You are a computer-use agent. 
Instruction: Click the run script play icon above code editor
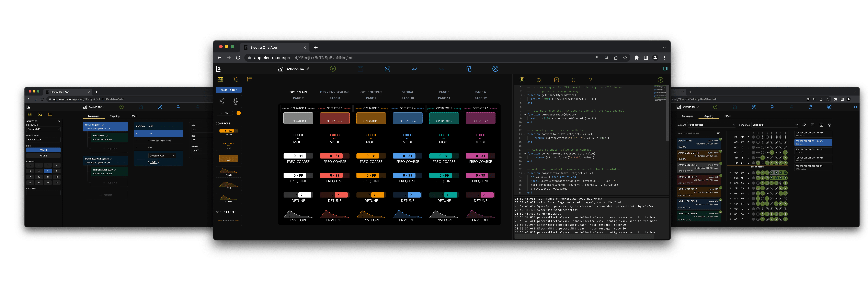coord(660,80)
